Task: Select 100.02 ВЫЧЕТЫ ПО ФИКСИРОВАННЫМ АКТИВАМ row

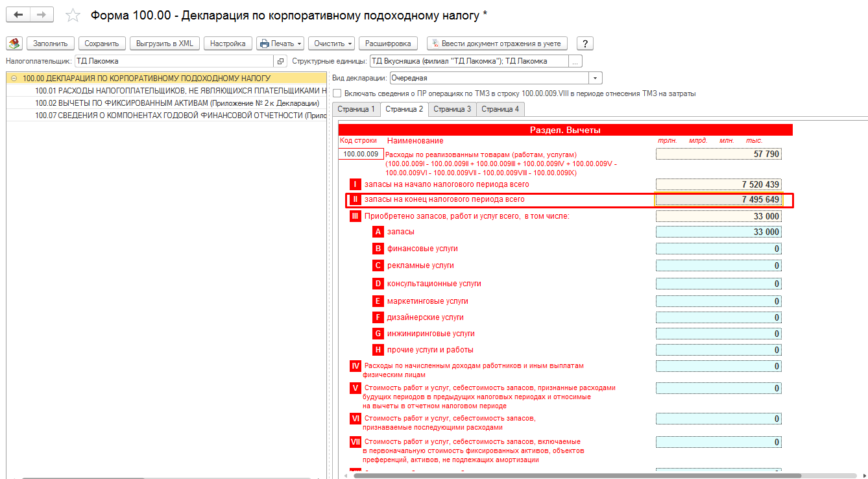Action: tap(166, 103)
